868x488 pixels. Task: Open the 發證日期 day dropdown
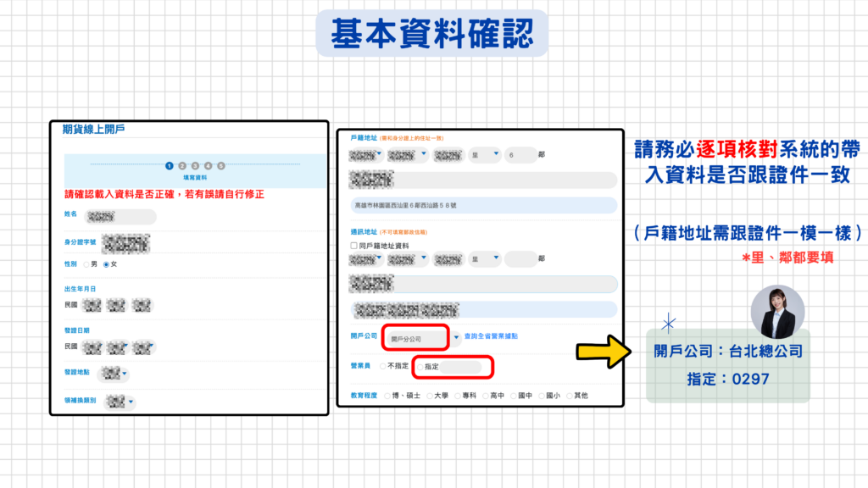143,347
